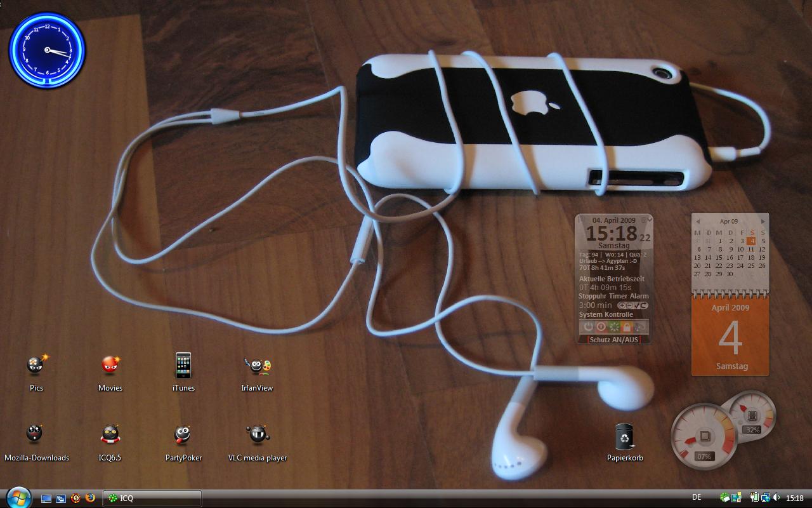This screenshot has width=812, height=508.
Task: Launch the ICQ6.5 desktop shortcut
Action: 110,443
